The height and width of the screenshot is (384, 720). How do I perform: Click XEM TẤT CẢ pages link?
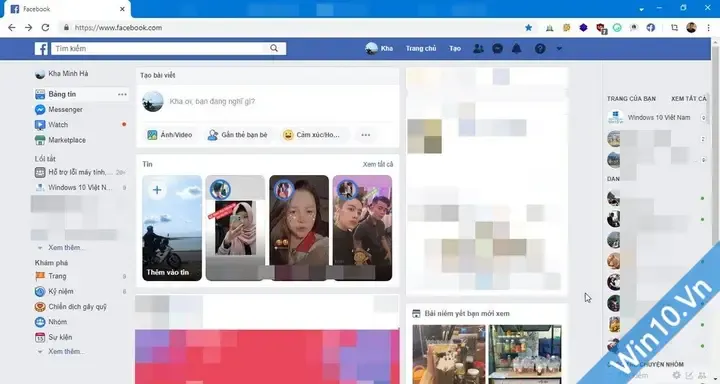click(689, 99)
